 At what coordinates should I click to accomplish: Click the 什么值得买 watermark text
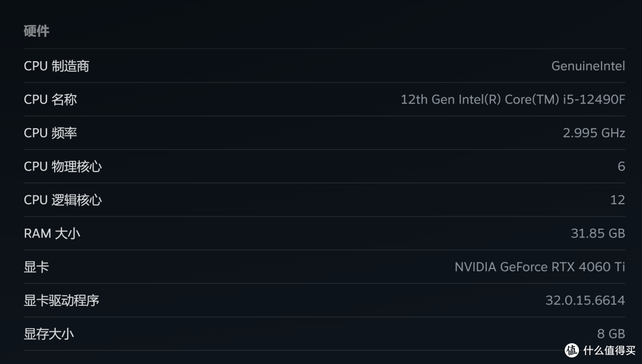(x=608, y=350)
